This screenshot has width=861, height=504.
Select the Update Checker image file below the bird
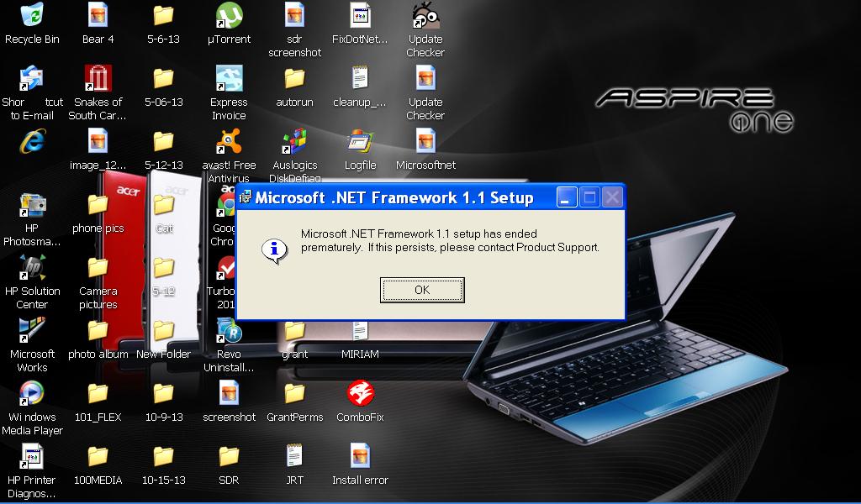point(425,78)
